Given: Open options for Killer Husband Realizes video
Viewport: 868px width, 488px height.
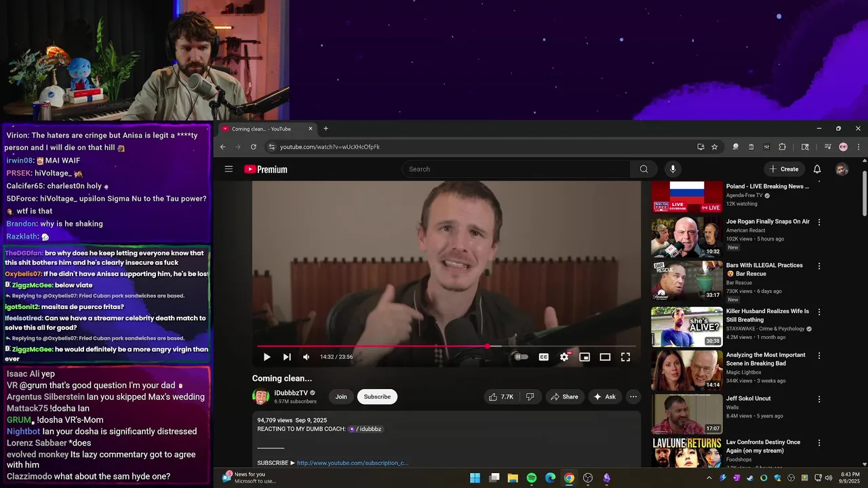Looking at the screenshot, I should pyautogui.click(x=819, y=312).
